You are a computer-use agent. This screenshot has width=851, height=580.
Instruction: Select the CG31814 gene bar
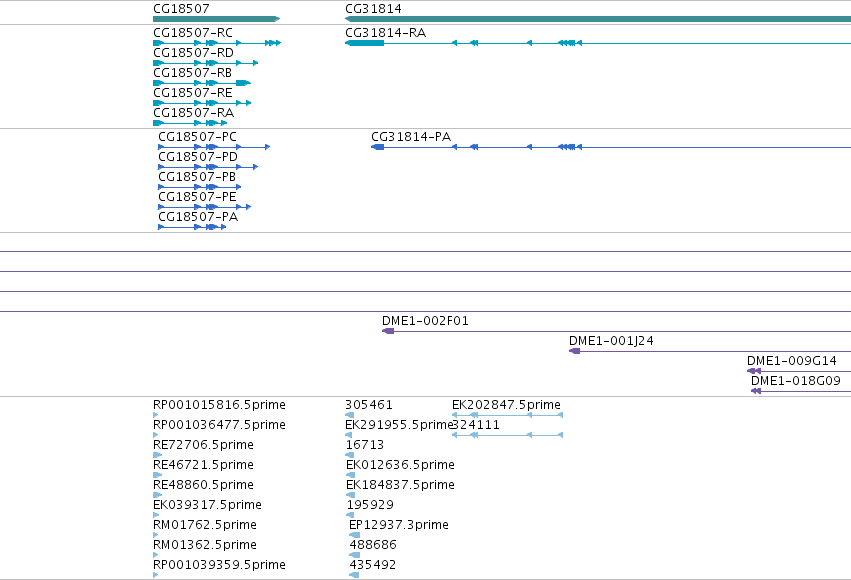[x=598, y=19]
